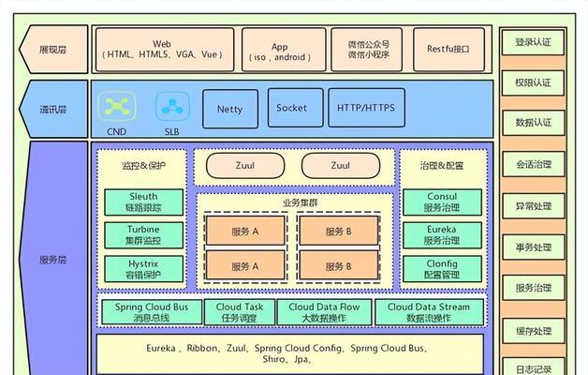Select the Consul 服务治理 box
The width and height of the screenshot is (588, 375).
pyautogui.click(x=442, y=202)
